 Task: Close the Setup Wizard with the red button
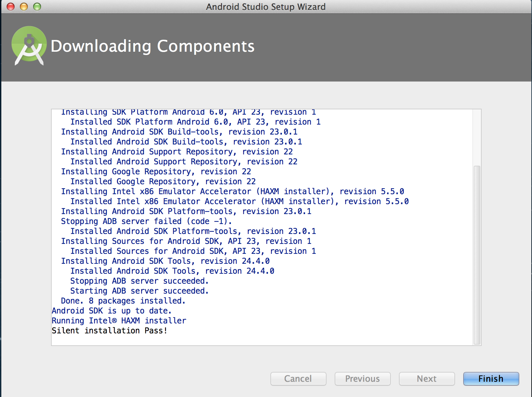(11, 7)
